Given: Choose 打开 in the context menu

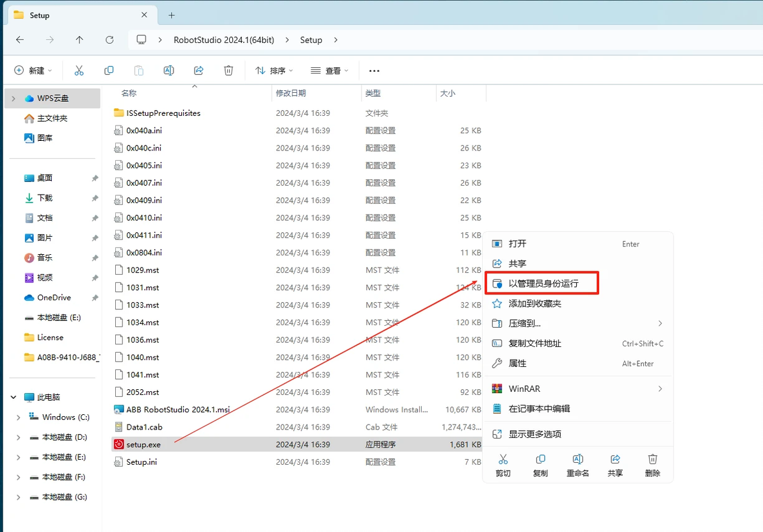Looking at the screenshot, I should 578,243.
